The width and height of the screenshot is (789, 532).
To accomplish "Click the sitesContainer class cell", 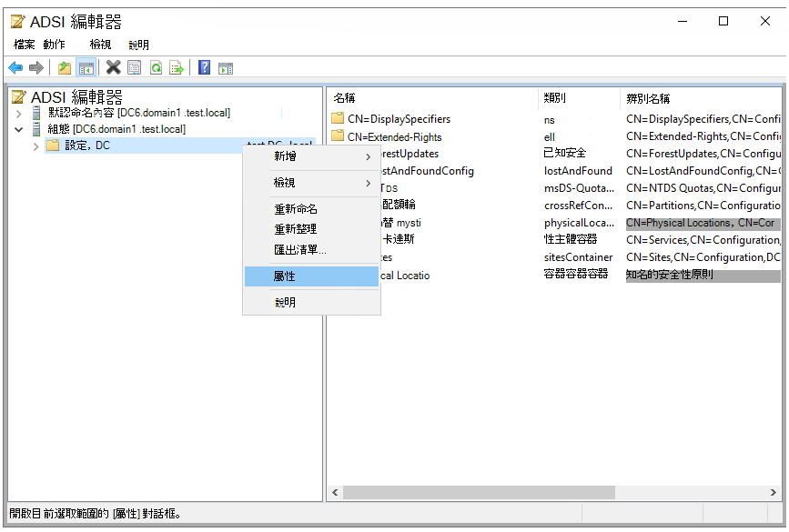I will (578, 257).
